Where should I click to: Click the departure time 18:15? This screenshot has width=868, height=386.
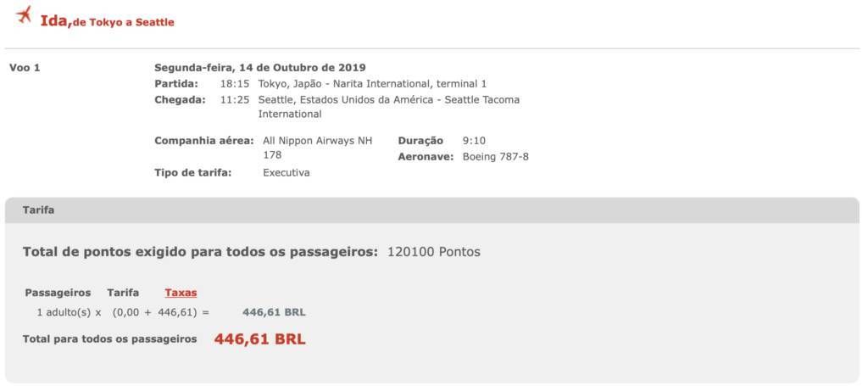235,84
